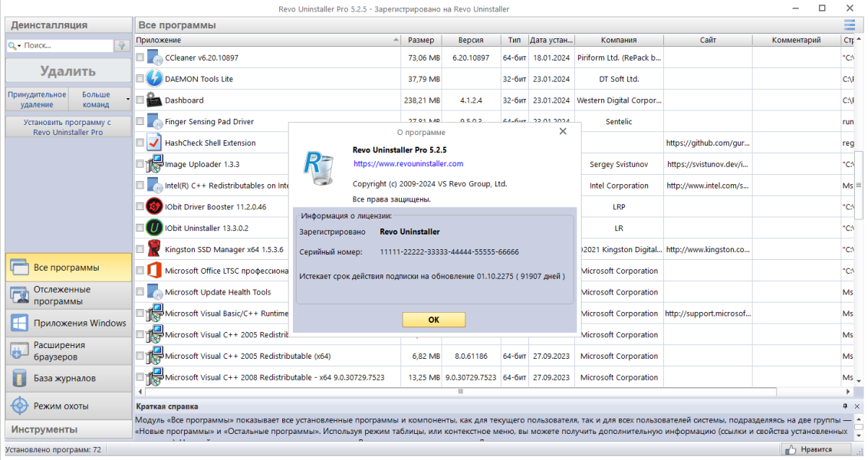This screenshot has height=460, width=868.
Task: Click the Revo Uninstaller logo in About dialog
Action: [319, 168]
